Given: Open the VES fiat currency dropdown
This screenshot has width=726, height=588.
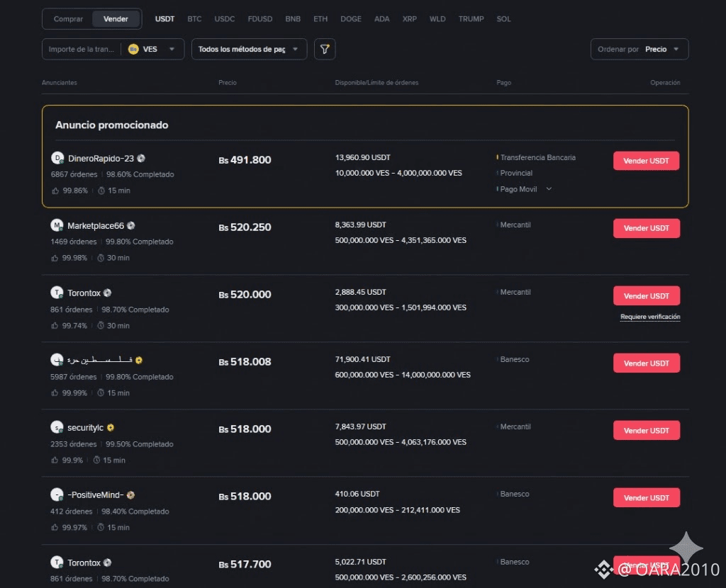Looking at the screenshot, I should point(152,49).
